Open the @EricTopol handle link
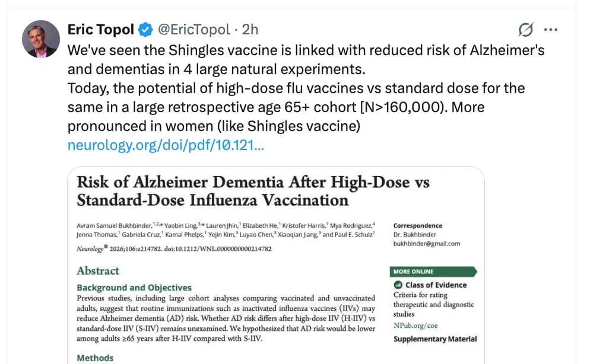This screenshot has height=364, width=603. tap(192, 29)
